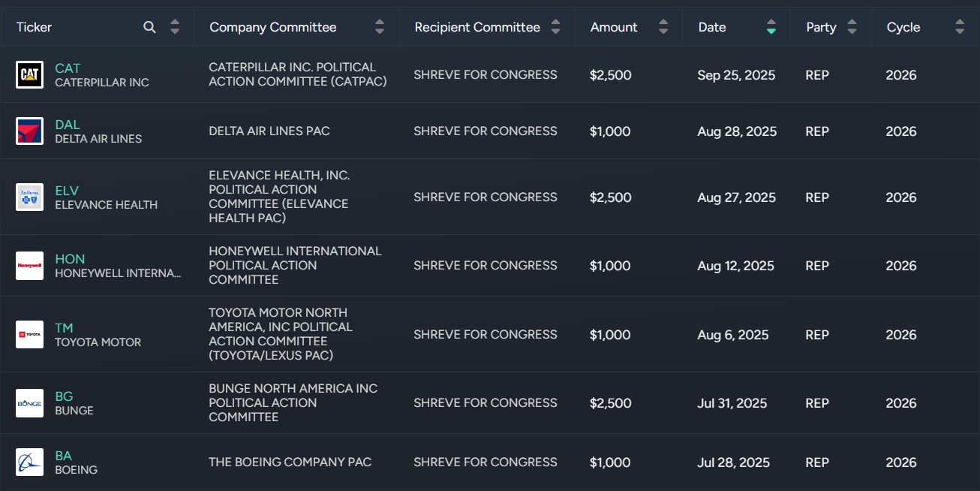Click the Boeing logo icon
Image resolution: width=980 pixels, height=491 pixels.
[x=30, y=462]
